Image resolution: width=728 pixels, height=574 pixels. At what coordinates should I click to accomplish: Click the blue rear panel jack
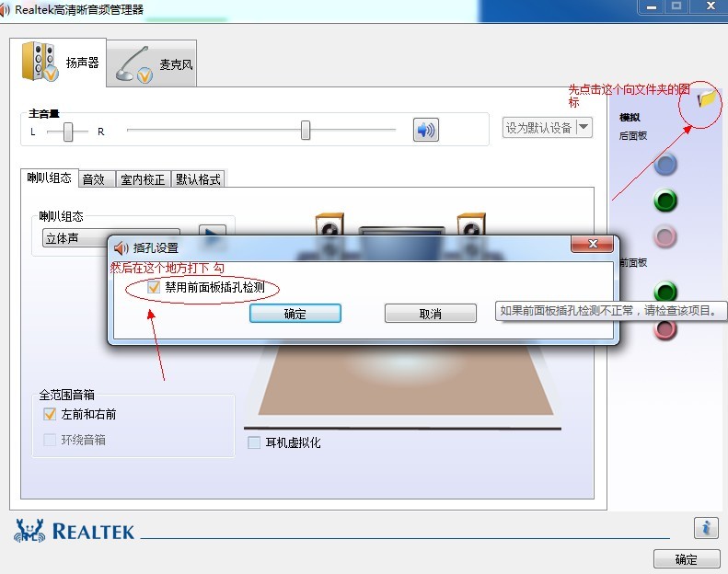665,165
